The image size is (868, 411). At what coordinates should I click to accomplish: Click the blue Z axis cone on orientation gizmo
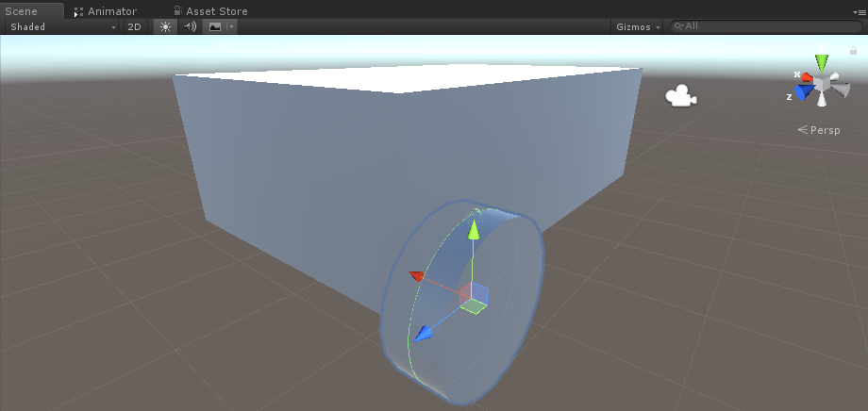click(803, 92)
